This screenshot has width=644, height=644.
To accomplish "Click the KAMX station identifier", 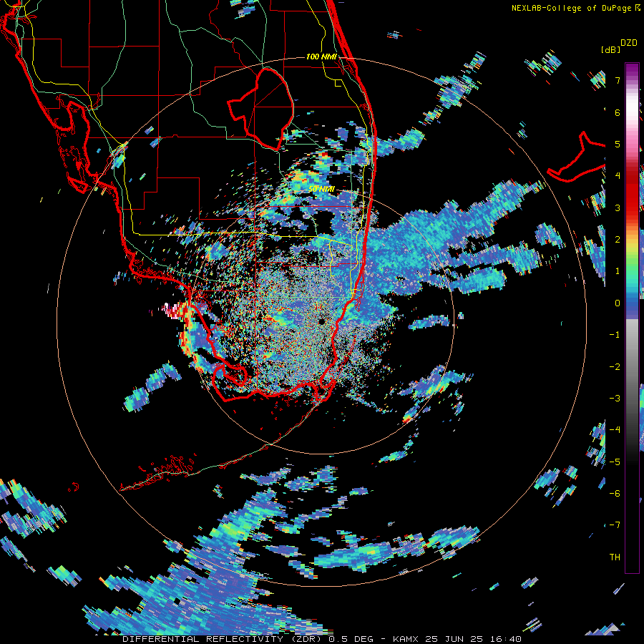I will (x=406, y=639).
